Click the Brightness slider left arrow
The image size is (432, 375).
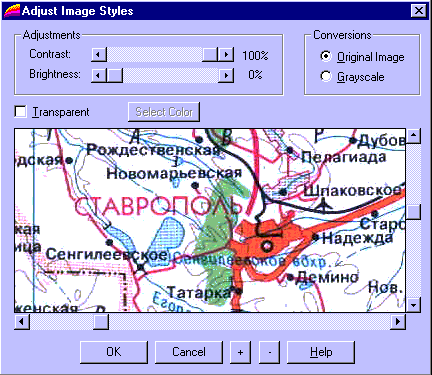pos(99,75)
